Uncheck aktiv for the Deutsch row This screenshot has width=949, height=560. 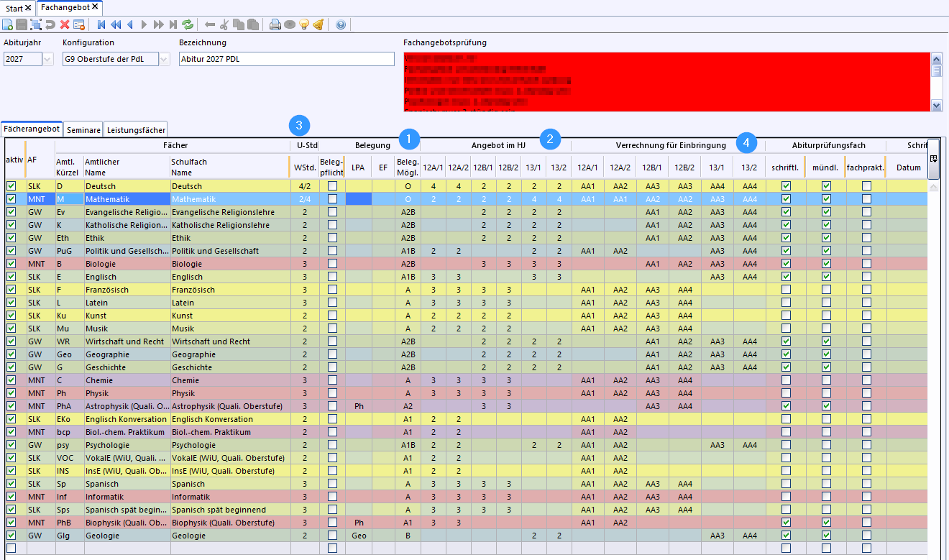pyautogui.click(x=11, y=186)
